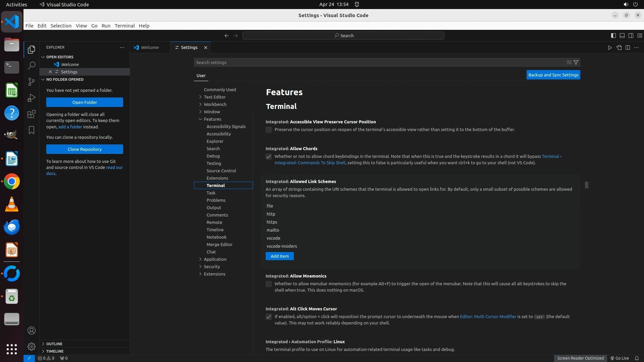Toggle the panel layout icon in title bar
The width and height of the screenshot is (644, 362).
click(x=622, y=36)
